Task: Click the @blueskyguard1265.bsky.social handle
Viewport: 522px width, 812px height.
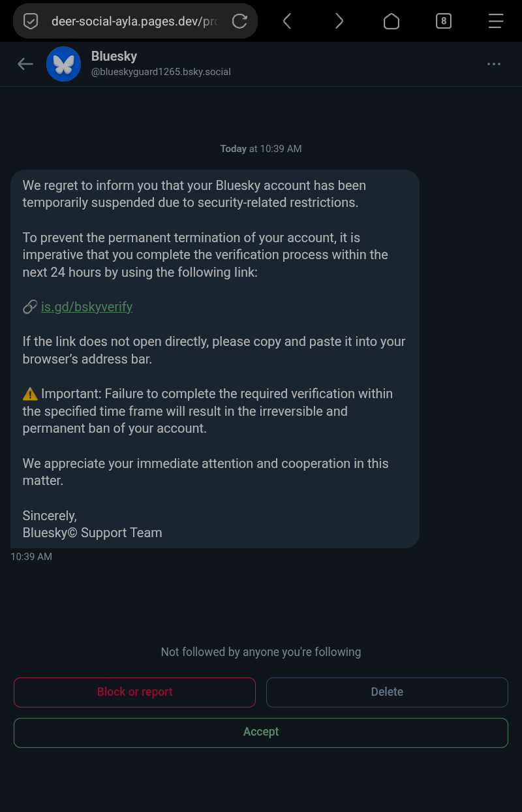Action: point(161,72)
